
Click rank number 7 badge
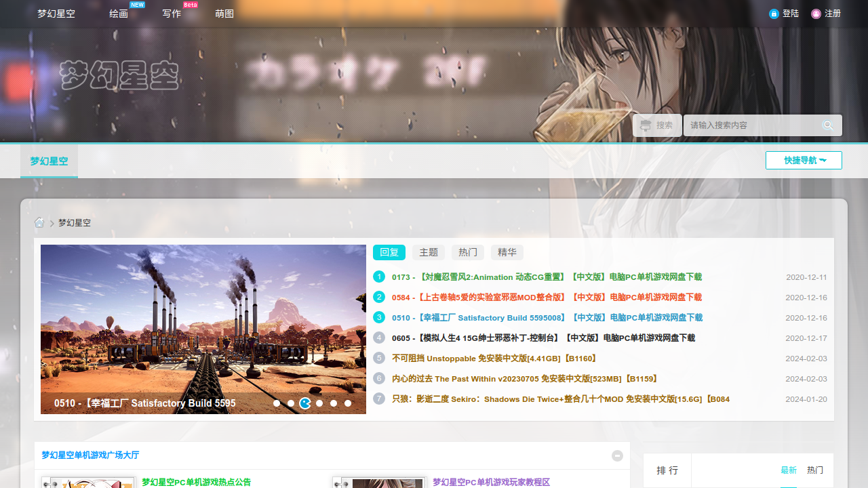(379, 399)
